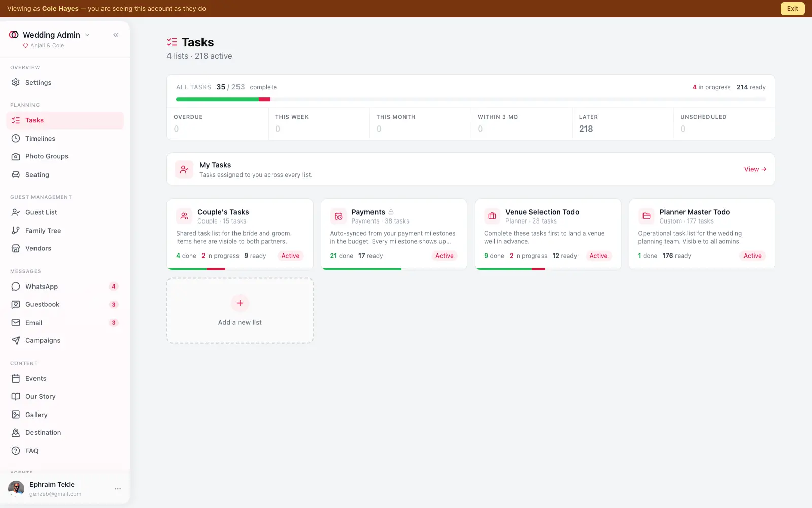Click the This Month filter tile
The image size is (812, 508).
pyautogui.click(x=420, y=123)
